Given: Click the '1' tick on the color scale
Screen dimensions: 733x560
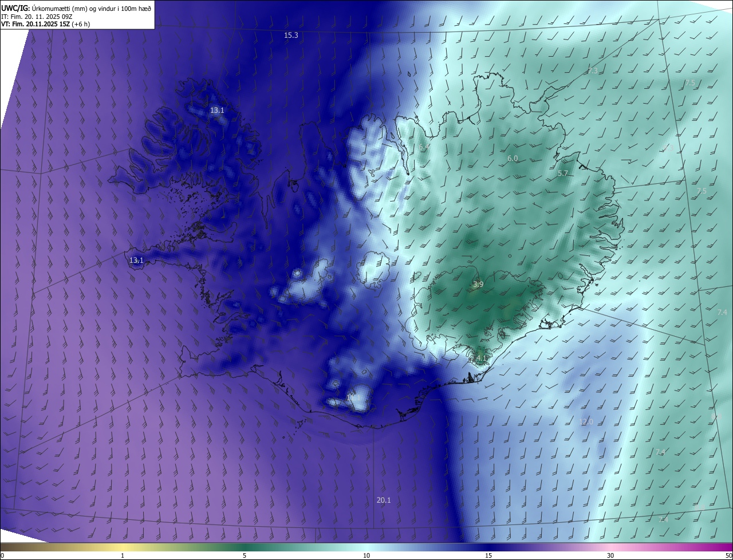Looking at the screenshot, I should point(123,555).
